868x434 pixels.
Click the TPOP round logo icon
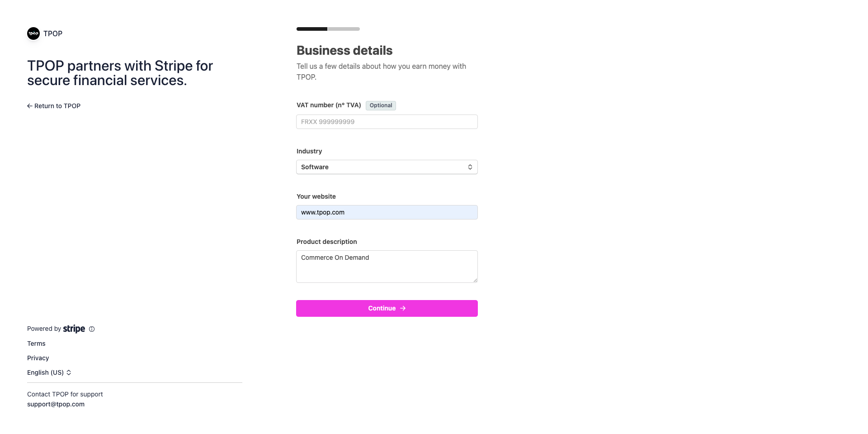click(x=33, y=33)
